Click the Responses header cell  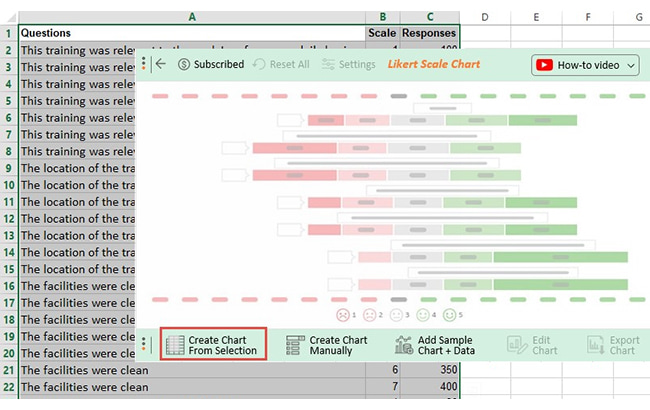430,33
